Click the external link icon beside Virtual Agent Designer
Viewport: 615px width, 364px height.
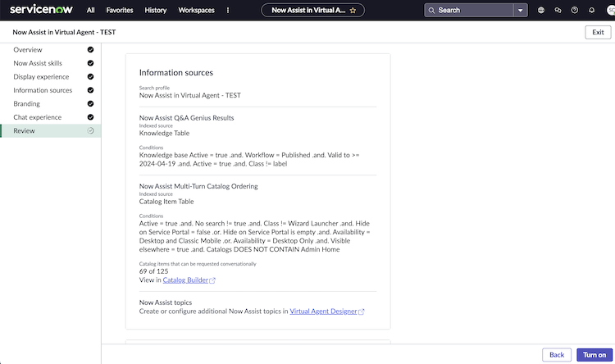[362, 312]
